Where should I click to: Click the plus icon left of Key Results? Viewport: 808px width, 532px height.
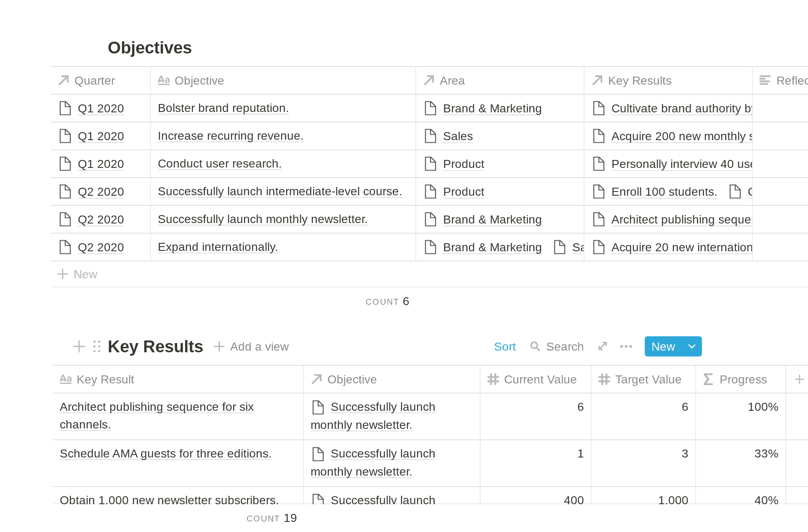(79, 346)
